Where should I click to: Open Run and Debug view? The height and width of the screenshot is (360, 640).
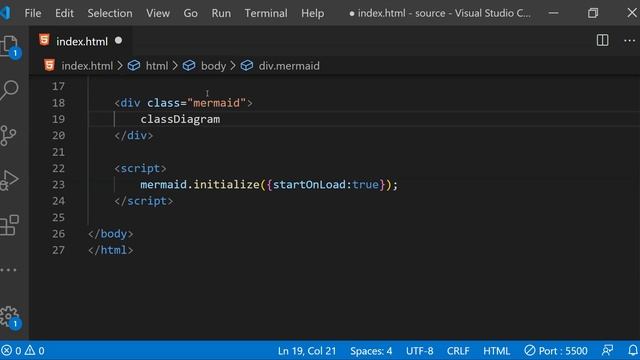[x=9, y=180]
